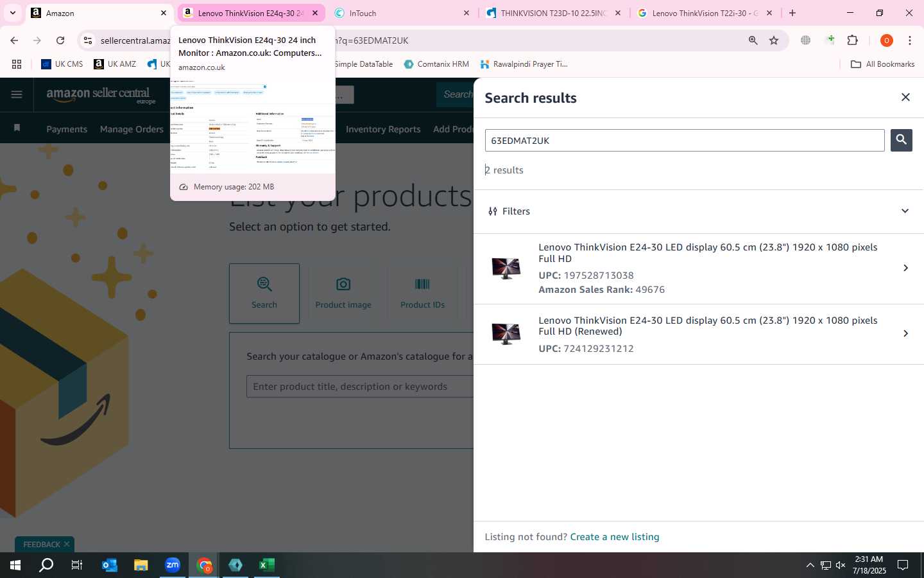Bookmark this page with the star icon
This screenshot has width=924, height=578.
coord(774,40)
